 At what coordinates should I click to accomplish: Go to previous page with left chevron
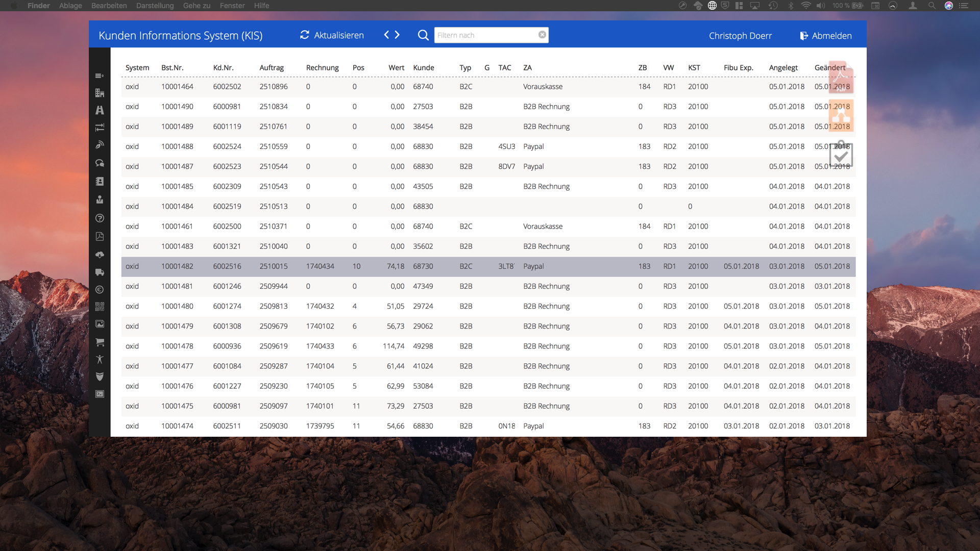[x=386, y=35]
